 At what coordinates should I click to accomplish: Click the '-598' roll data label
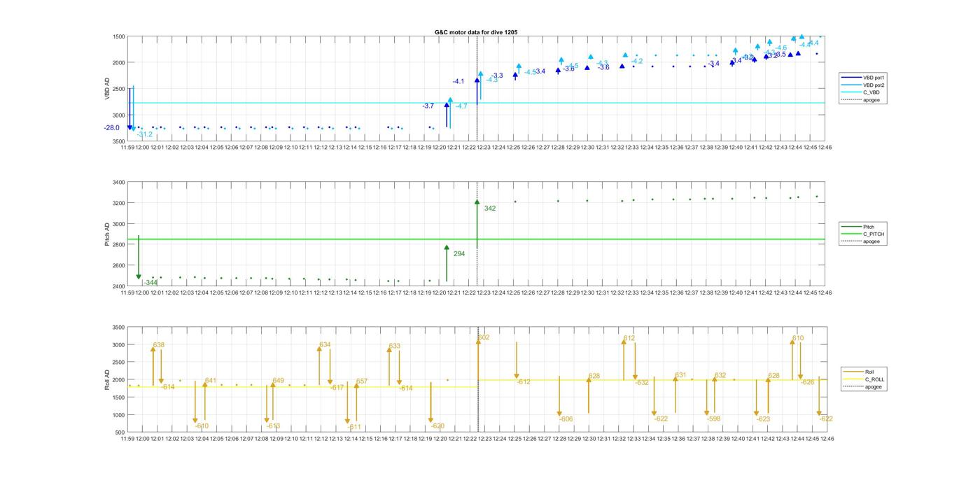713,419
